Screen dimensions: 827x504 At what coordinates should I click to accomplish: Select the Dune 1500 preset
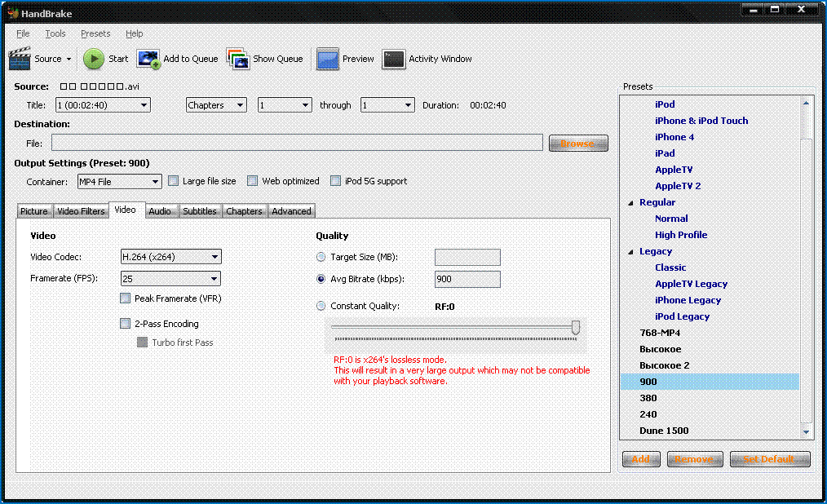pos(664,431)
